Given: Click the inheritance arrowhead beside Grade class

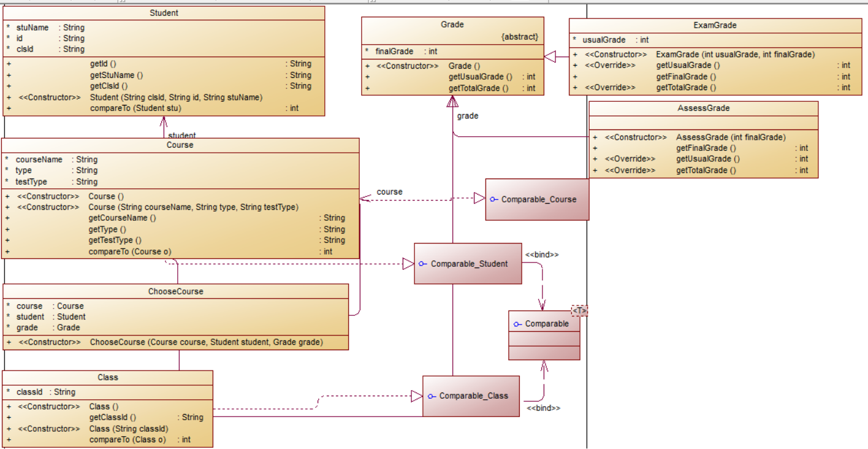Looking at the screenshot, I should pyautogui.click(x=550, y=56).
